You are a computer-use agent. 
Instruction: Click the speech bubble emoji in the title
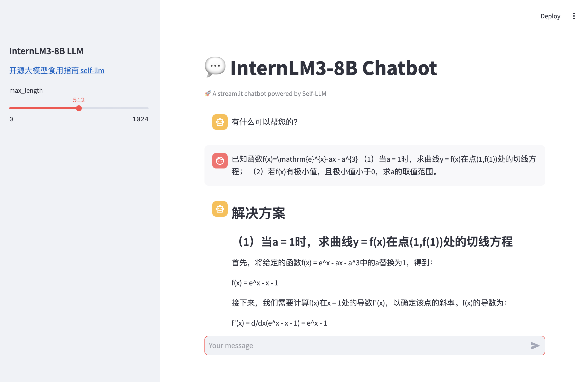point(215,67)
